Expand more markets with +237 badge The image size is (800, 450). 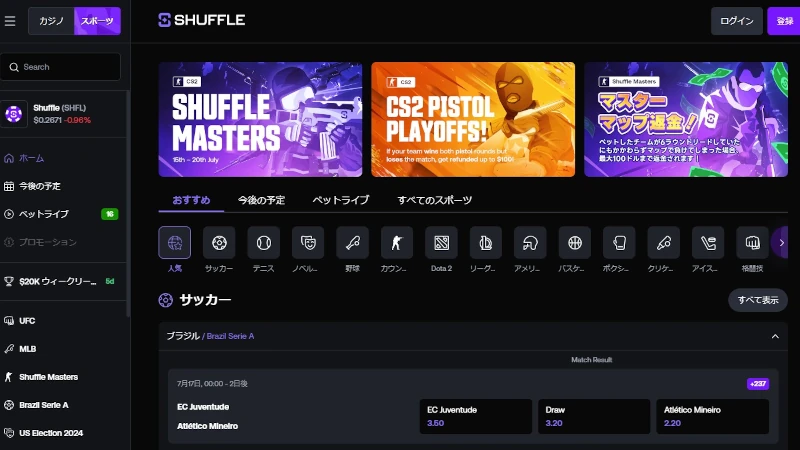point(757,384)
